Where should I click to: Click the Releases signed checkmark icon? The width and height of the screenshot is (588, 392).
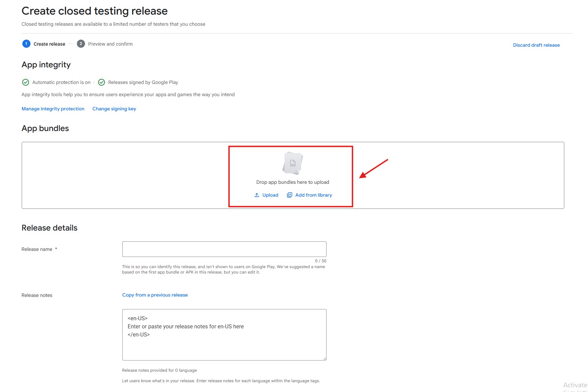pos(101,82)
